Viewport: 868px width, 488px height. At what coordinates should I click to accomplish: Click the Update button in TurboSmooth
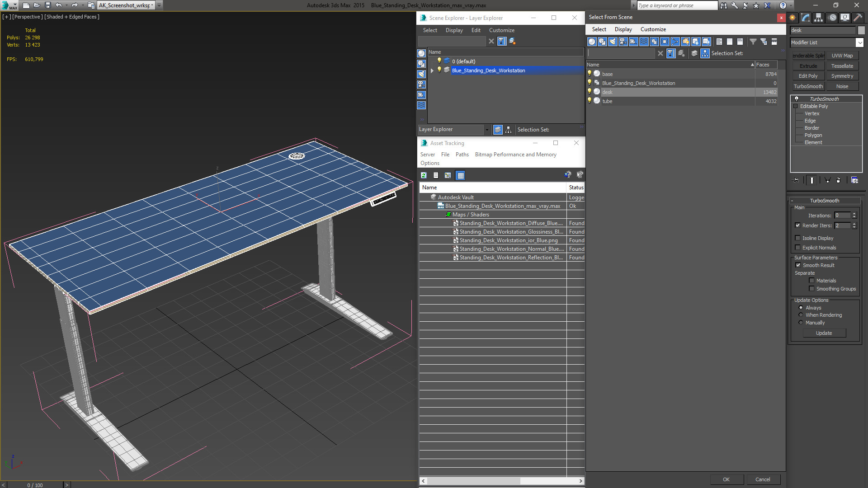pos(824,333)
